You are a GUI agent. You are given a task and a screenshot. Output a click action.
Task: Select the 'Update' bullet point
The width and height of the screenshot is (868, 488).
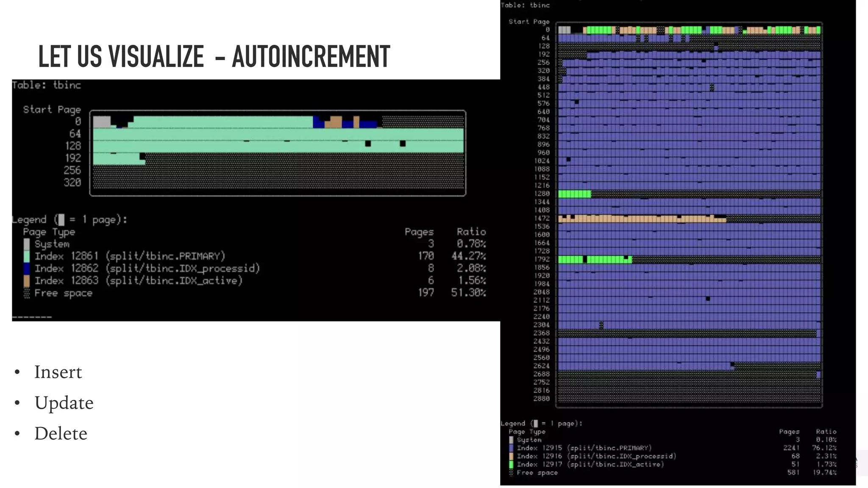coord(64,403)
